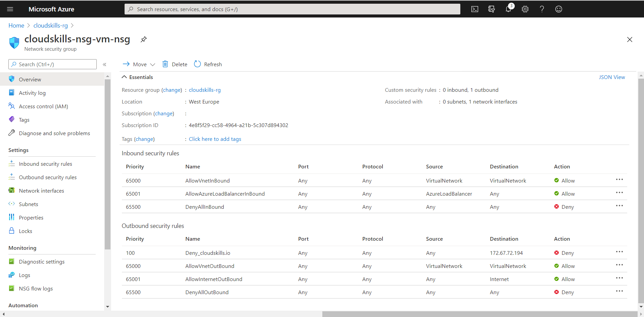644x317 pixels.
Task: Open the directory and subscription filter
Action: (492, 9)
